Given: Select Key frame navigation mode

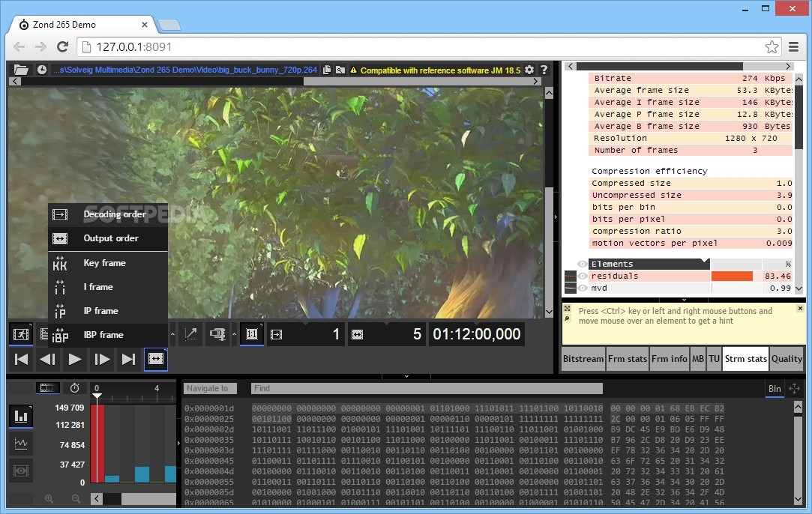Looking at the screenshot, I should (108, 263).
